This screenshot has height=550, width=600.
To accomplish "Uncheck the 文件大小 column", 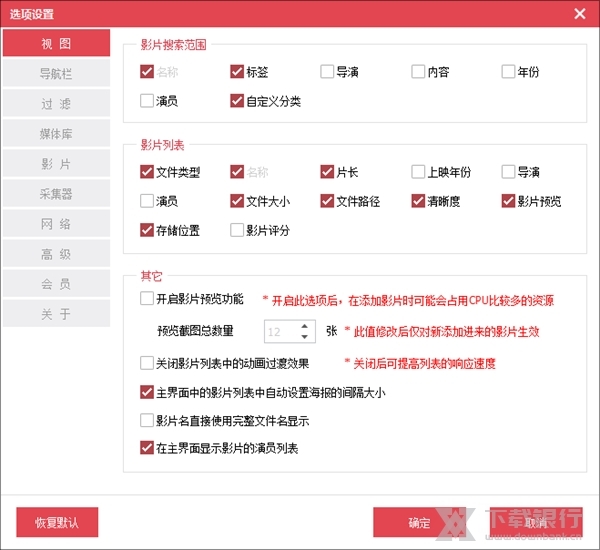I will (x=237, y=201).
